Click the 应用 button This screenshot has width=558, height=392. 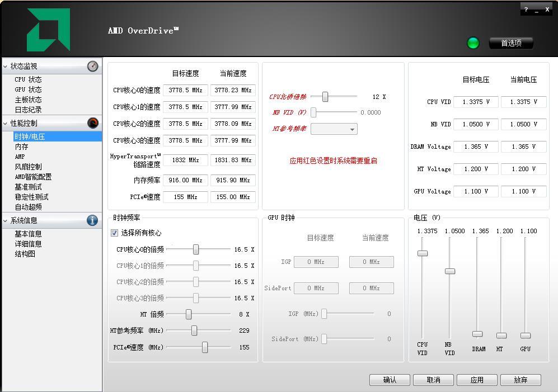(x=477, y=380)
